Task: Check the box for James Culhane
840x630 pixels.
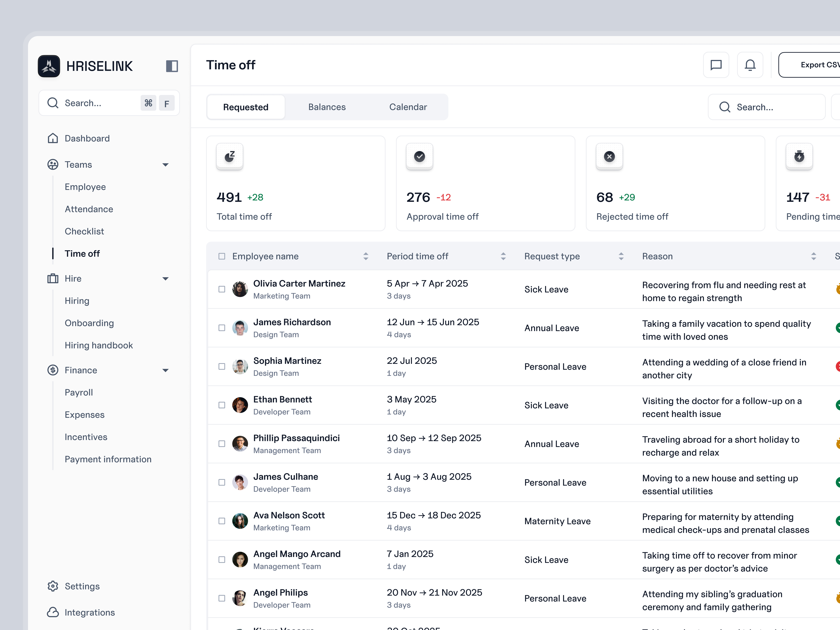Action: pos(222,482)
